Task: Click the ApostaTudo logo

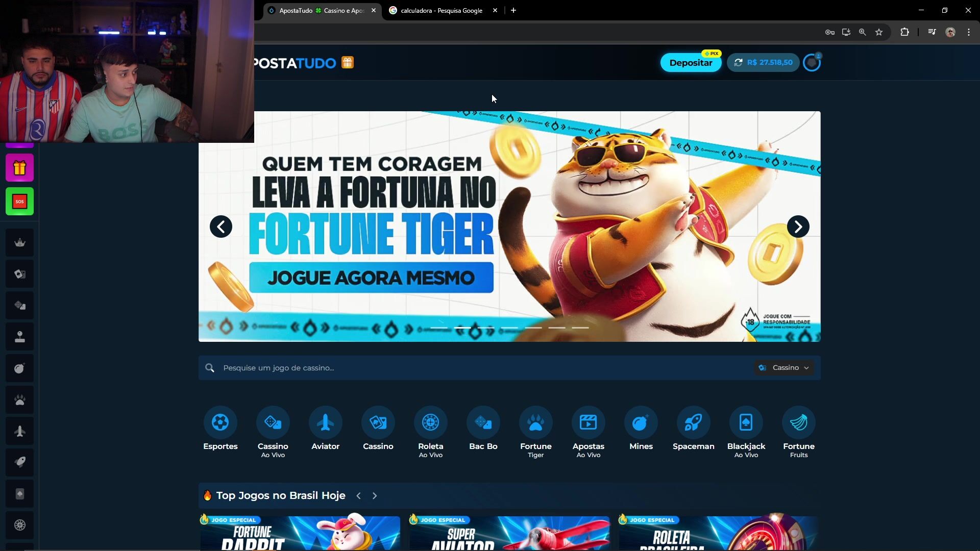Action: (295, 63)
